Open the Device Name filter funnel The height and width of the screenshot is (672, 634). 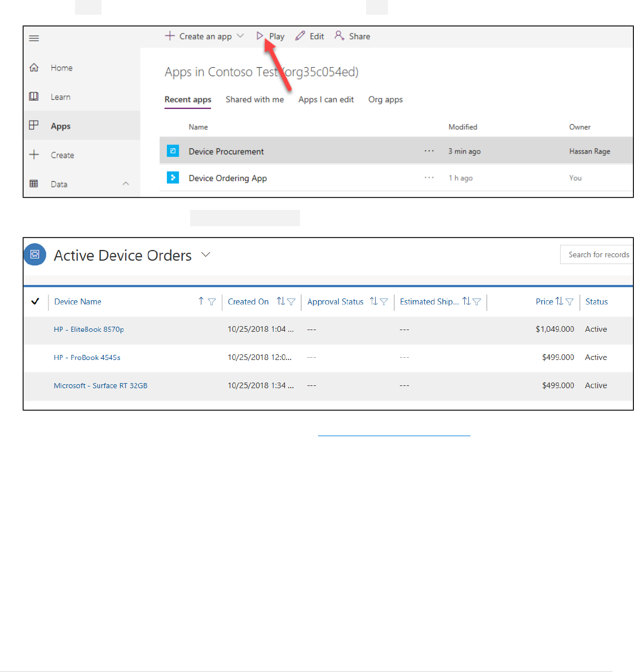[x=212, y=302]
